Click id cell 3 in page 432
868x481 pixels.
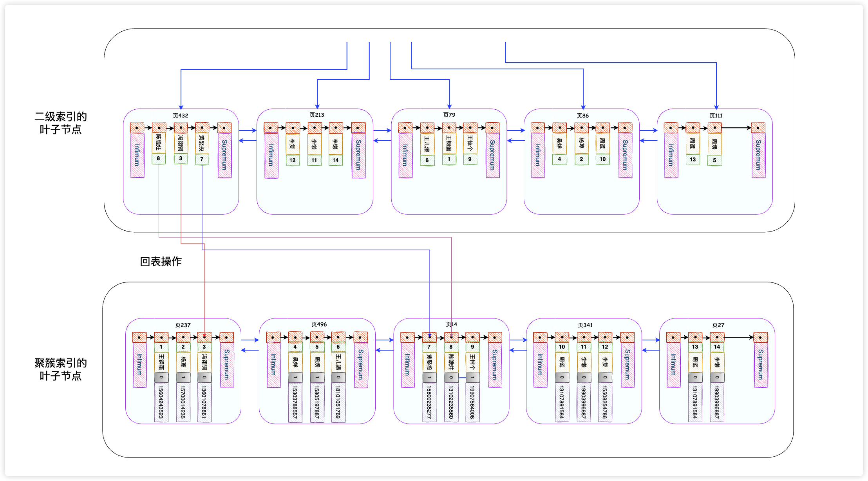(181, 159)
